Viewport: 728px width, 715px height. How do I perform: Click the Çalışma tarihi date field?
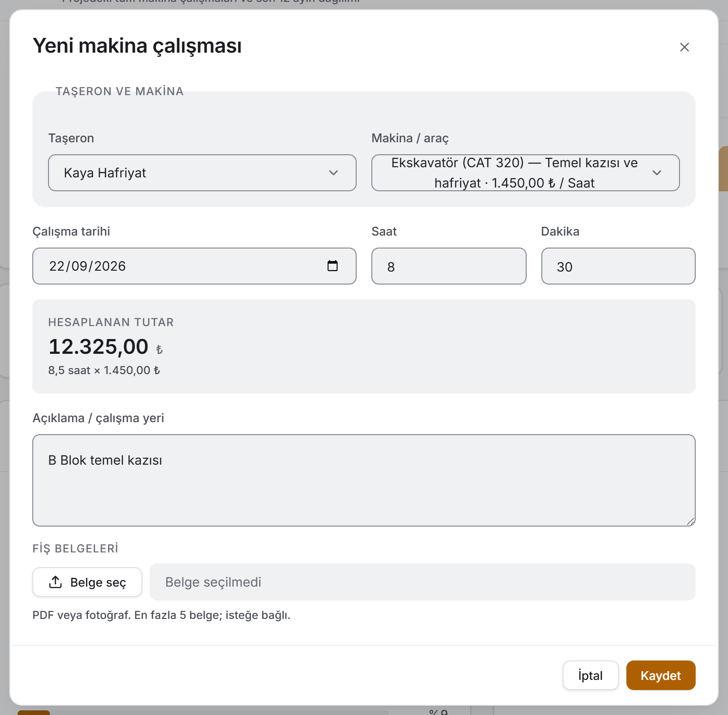click(194, 266)
